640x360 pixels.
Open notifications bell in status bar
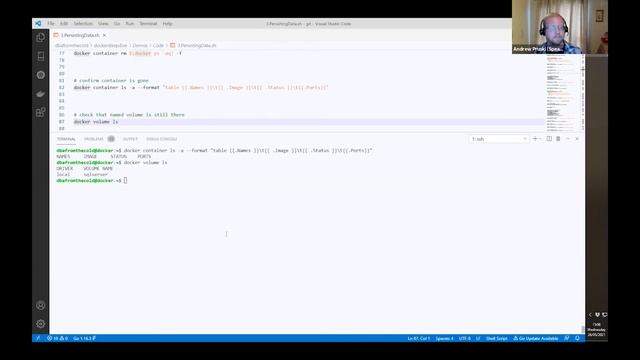(x=577, y=338)
